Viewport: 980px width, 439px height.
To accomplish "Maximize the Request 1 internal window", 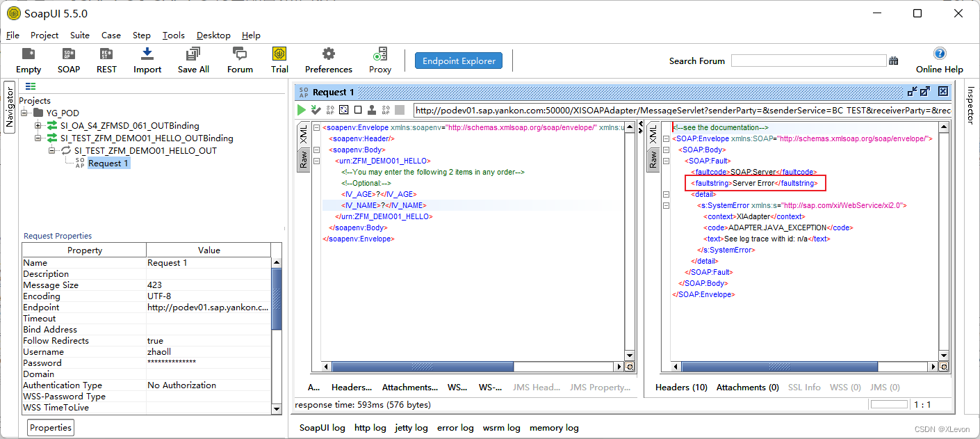I will [925, 91].
